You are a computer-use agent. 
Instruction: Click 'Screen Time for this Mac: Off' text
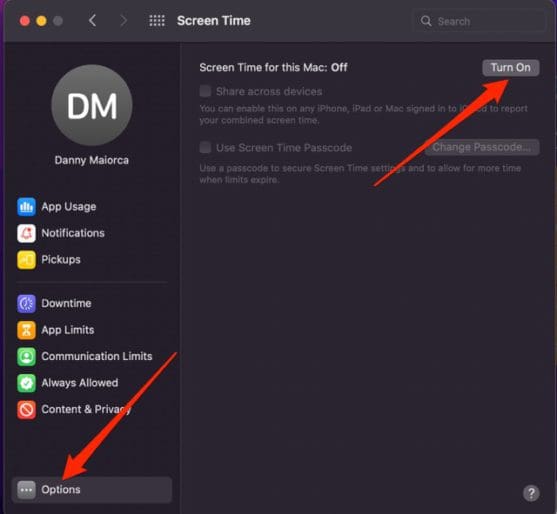pyautogui.click(x=273, y=67)
